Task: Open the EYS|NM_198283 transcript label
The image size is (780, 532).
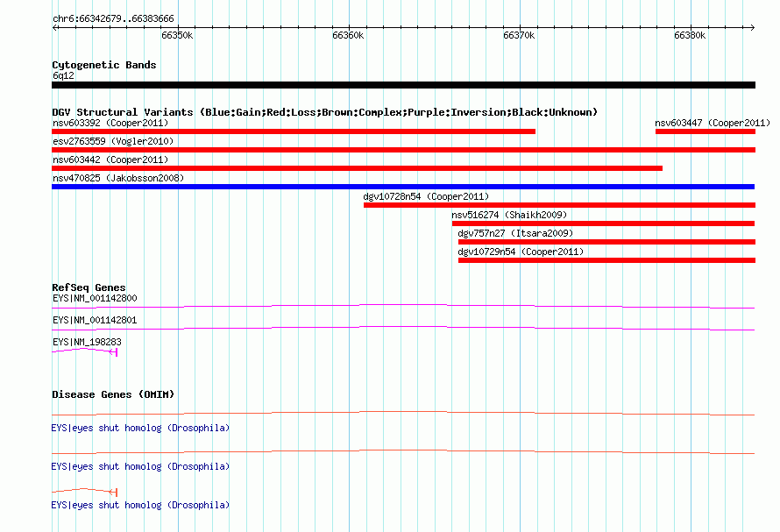Action: [87, 342]
